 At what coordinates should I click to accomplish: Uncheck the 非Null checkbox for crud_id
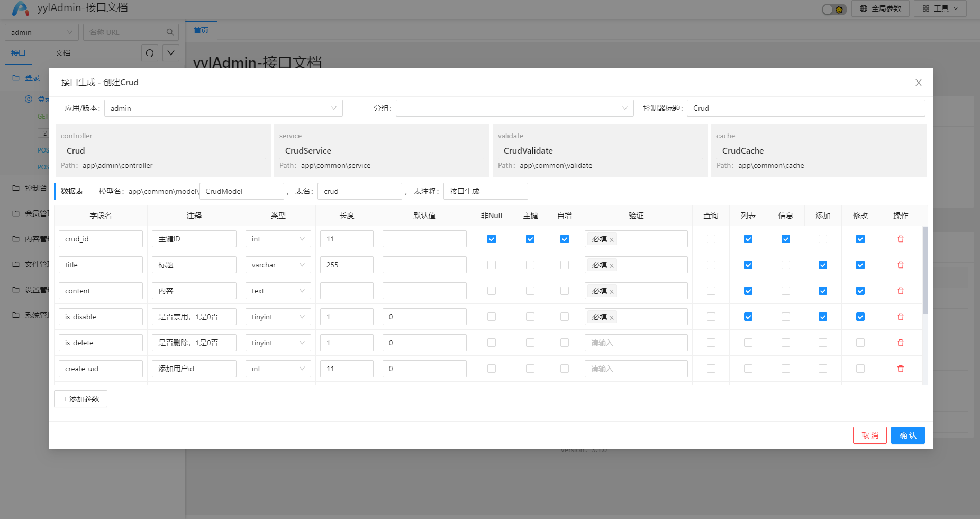[x=491, y=239]
